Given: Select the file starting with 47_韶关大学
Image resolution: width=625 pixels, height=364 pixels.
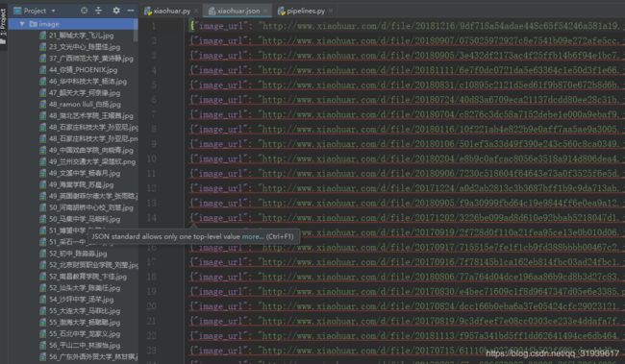Looking at the screenshot, I should pyautogui.click(x=85, y=93).
